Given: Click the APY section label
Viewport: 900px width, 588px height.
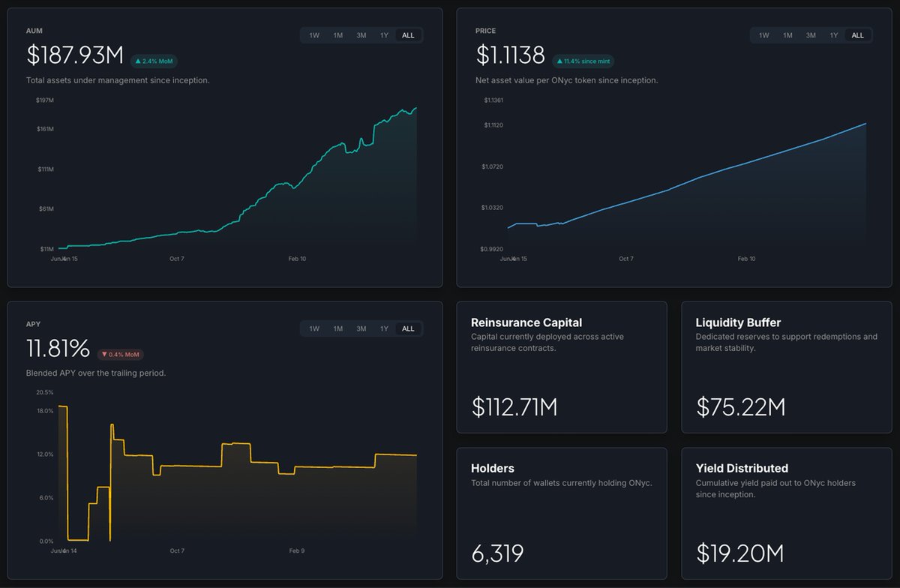Looking at the screenshot, I should pos(33,324).
